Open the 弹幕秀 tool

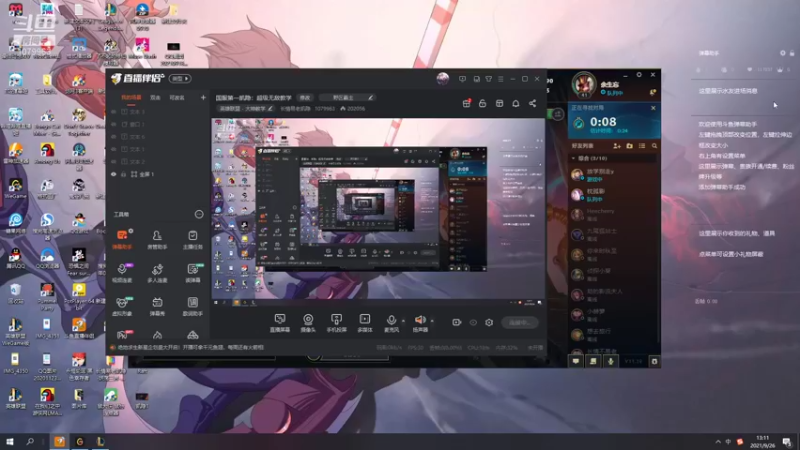157,306
